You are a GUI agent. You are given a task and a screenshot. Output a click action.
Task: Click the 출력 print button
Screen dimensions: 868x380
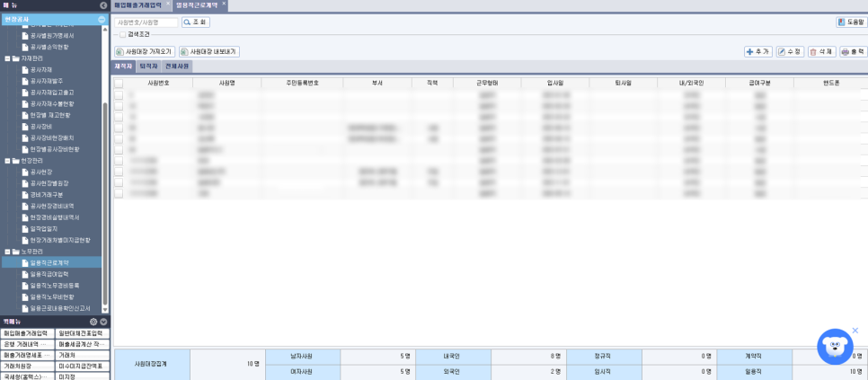pyautogui.click(x=853, y=51)
